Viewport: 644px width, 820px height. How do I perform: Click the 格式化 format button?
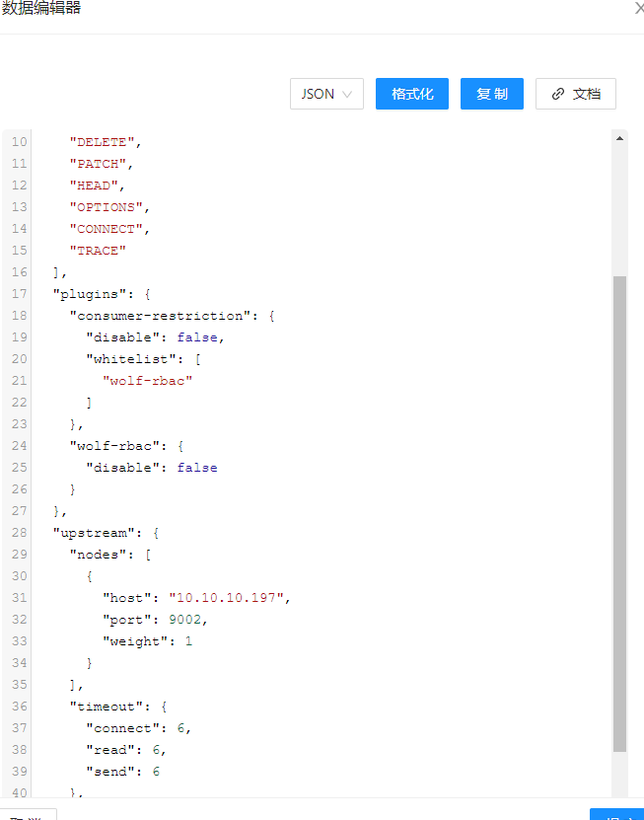click(x=412, y=94)
